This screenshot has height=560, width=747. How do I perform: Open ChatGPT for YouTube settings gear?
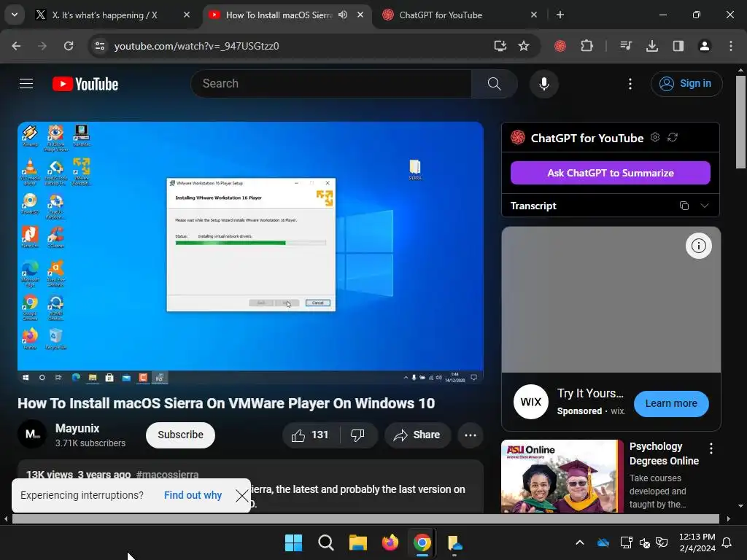(x=655, y=137)
